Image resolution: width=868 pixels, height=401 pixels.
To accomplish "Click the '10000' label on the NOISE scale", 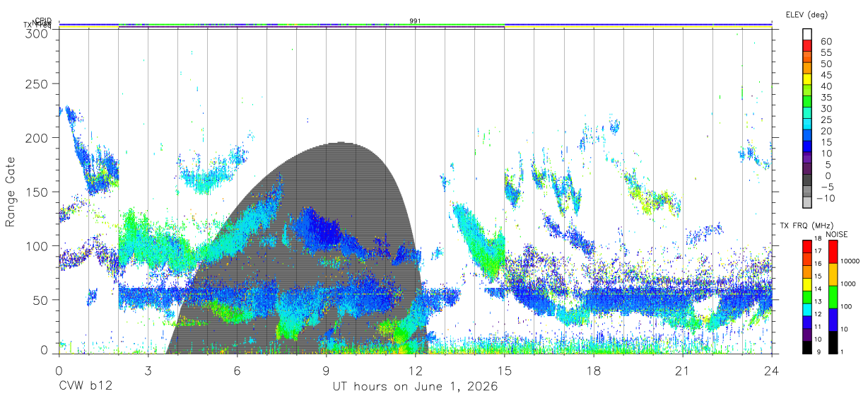I will click(x=851, y=262).
